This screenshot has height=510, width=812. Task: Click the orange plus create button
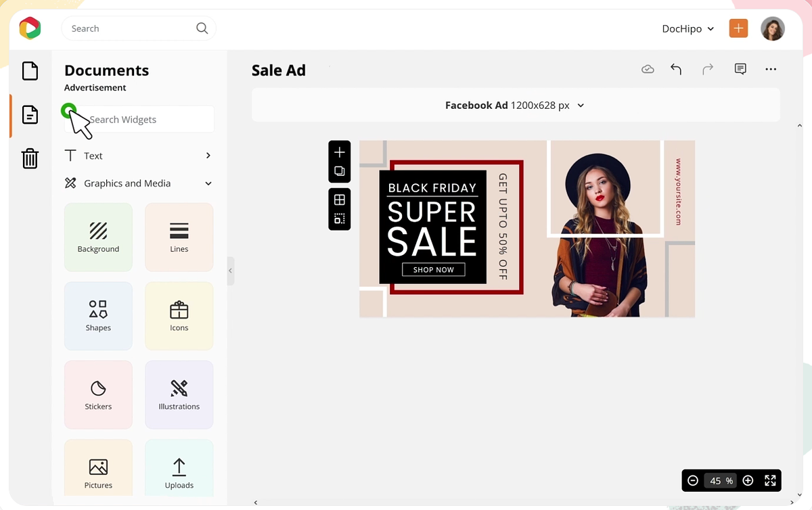[738, 28]
